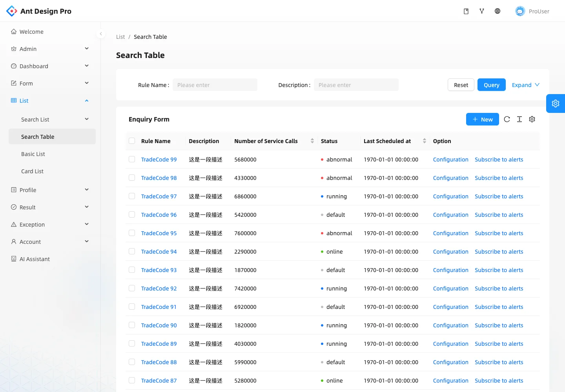
Task: Click the Dashboard gauge icon
Action: tap(14, 66)
